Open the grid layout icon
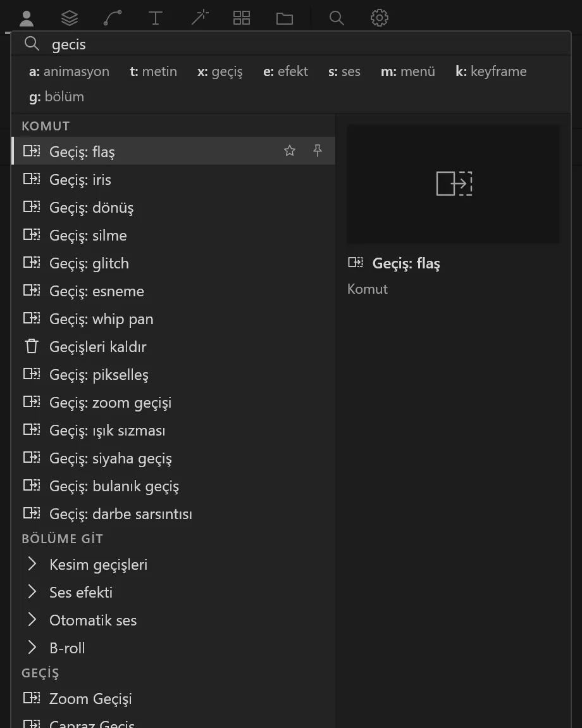 [241, 18]
